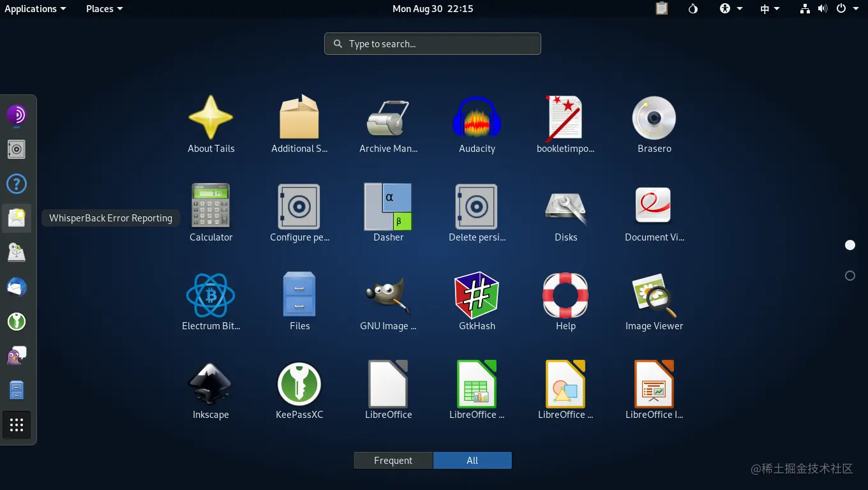Open WhisperBack Error Reporting
868x490 pixels.
point(16,218)
